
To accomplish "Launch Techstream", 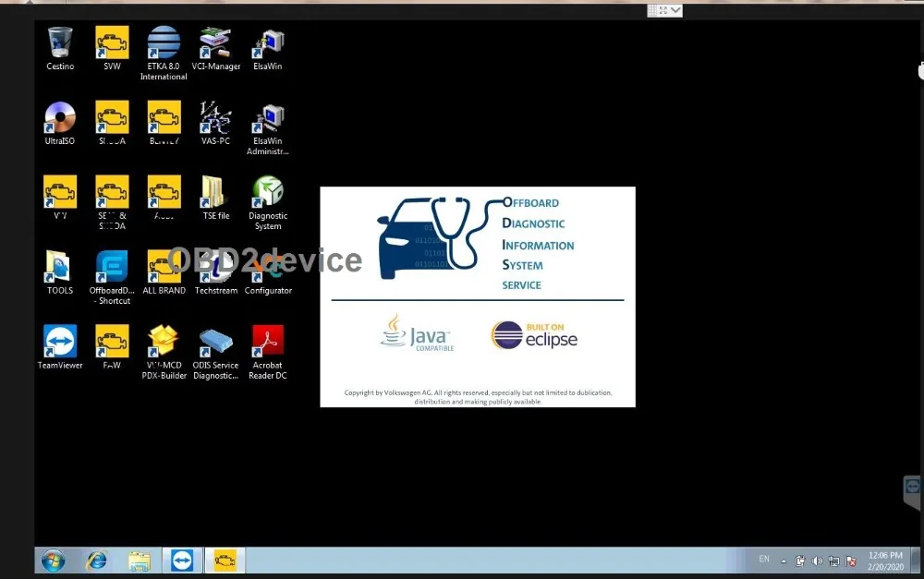I will pos(215,272).
